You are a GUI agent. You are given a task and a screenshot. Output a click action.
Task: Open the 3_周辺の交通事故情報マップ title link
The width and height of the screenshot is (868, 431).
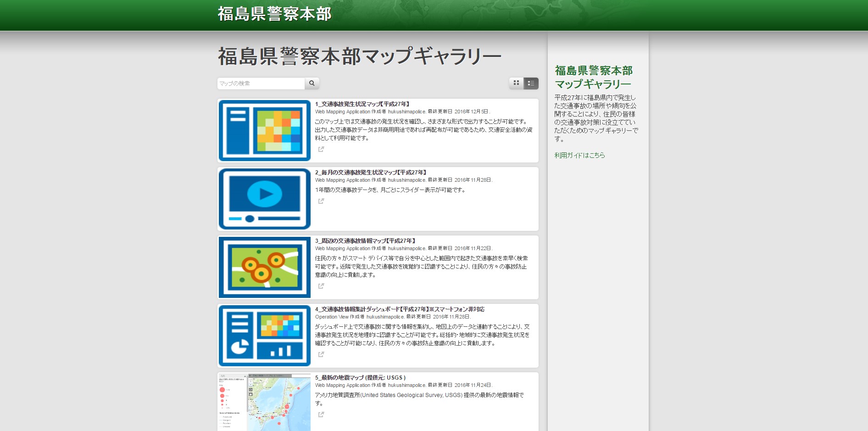(x=365, y=241)
